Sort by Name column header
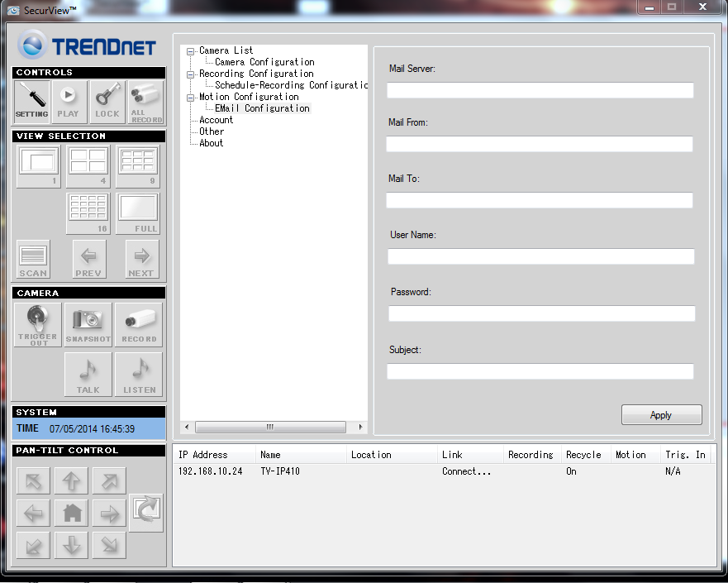Screen dimensions: 728x583 point(301,455)
